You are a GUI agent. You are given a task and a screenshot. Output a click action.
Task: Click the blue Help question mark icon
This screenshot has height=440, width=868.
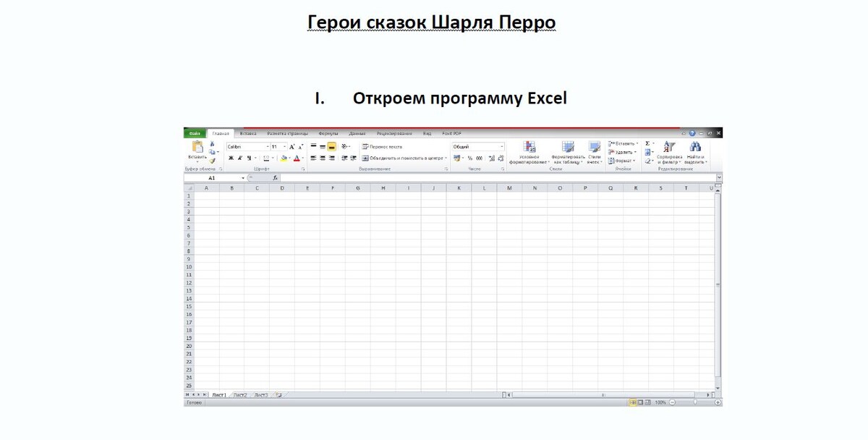pos(692,133)
